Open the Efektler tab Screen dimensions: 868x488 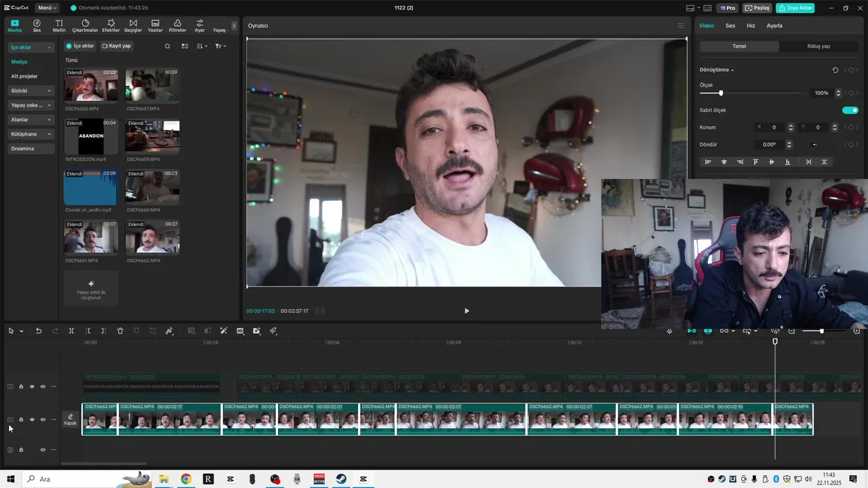111,26
